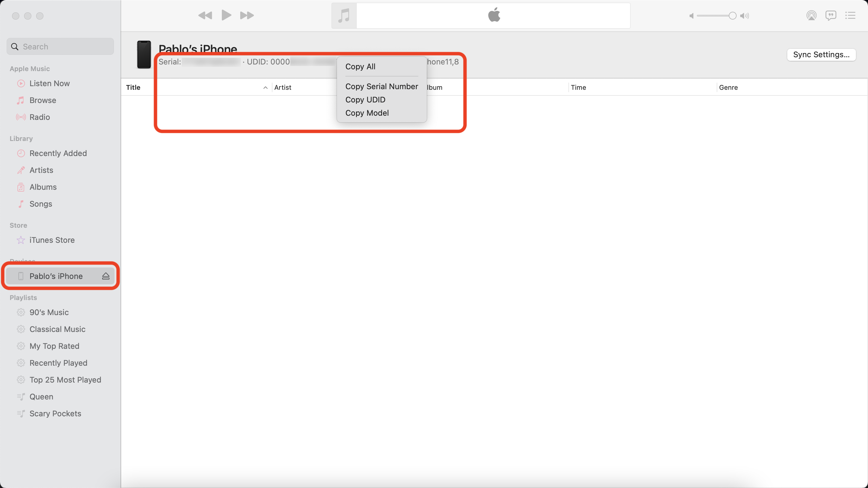
Task: Click the max volume speaker icon
Action: click(x=745, y=16)
